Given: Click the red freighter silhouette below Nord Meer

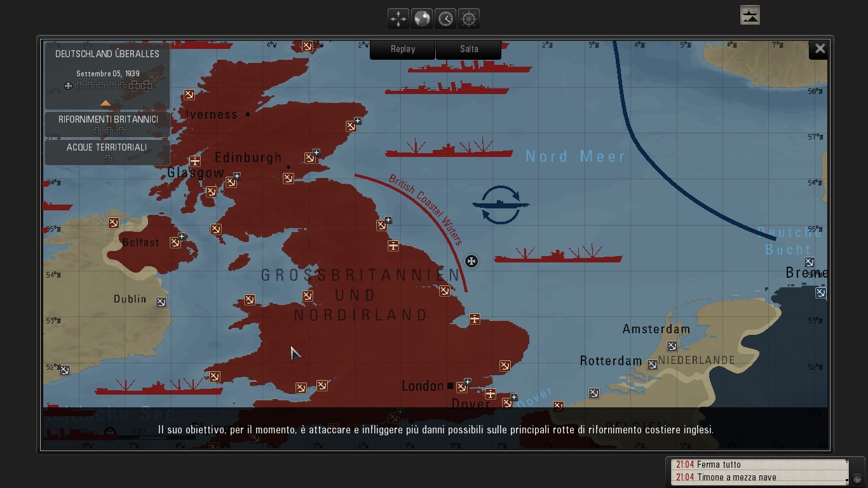Looking at the screenshot, I should (449, 149).
